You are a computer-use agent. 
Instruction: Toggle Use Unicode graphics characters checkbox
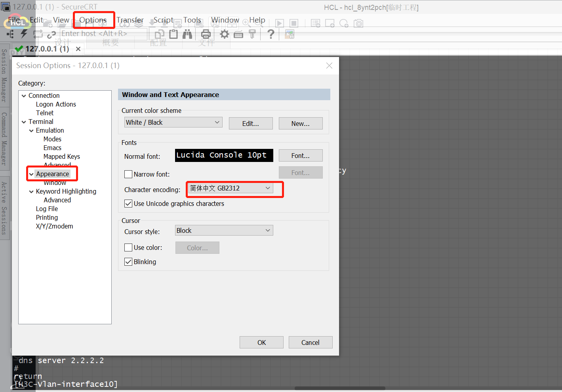(x=128, y=204)
